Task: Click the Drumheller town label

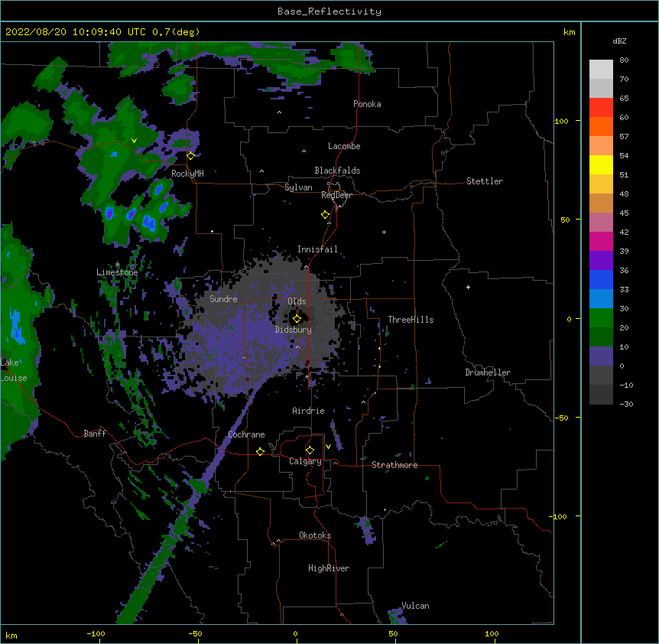Action: tap(488, 372)
